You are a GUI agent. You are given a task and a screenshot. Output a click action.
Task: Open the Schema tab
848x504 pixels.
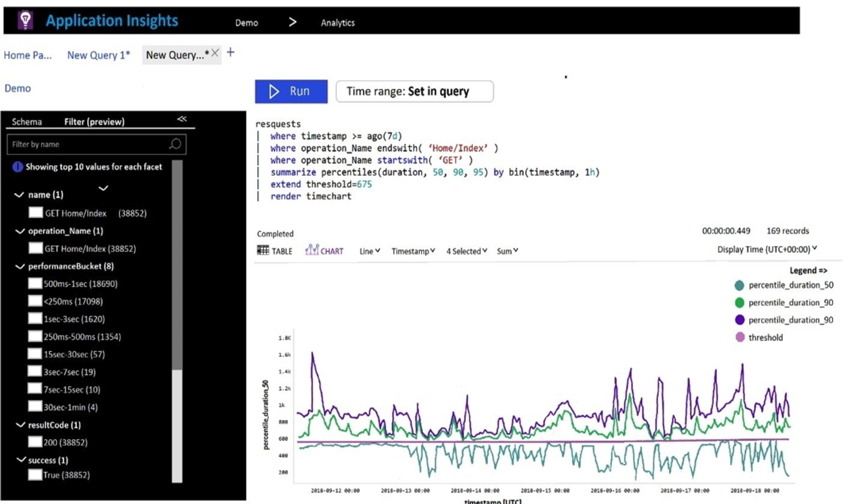(27, 122)
